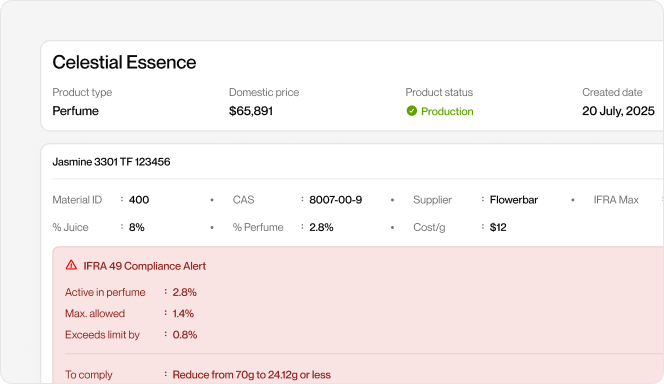Viewport: 664px width, 384px height.
Task: Click the CAS number 8007-00-9
Action: pos(335,200)
